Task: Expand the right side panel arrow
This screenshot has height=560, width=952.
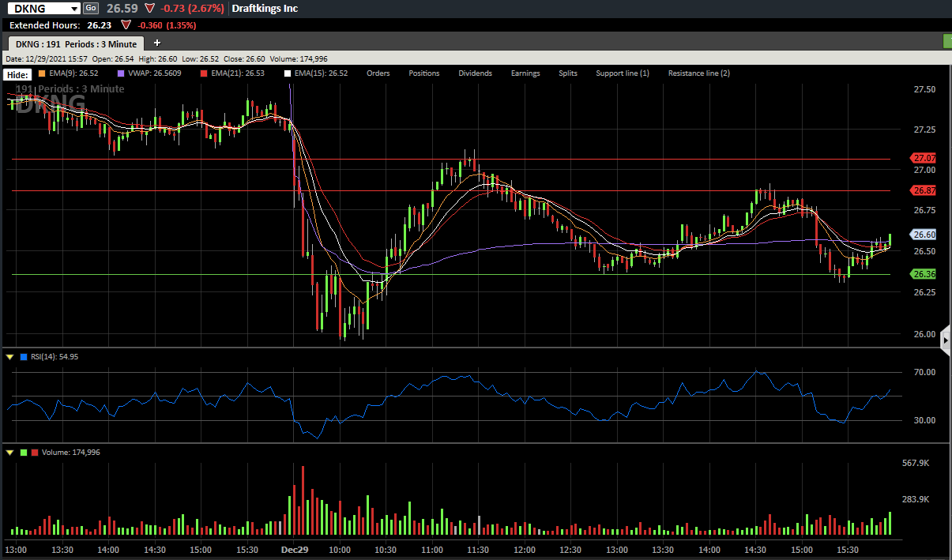Action: point(946,340)
